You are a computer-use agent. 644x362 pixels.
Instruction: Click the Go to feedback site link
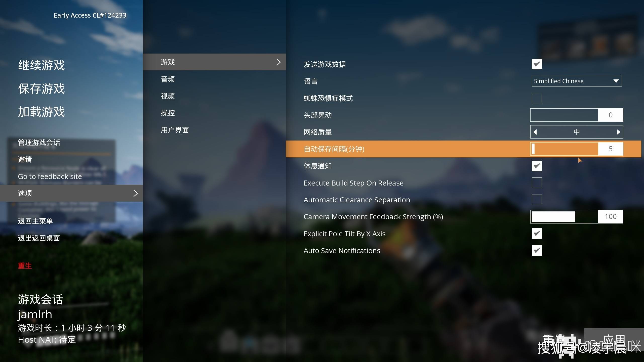pos(50,176)
